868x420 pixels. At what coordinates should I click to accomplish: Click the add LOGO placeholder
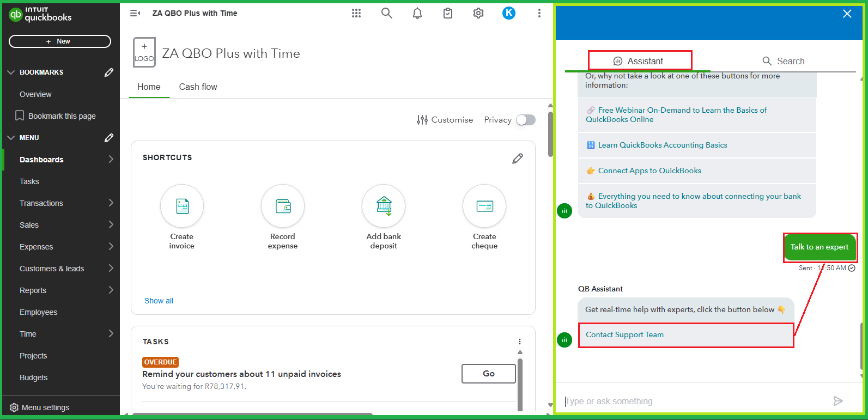pos(144,52)
